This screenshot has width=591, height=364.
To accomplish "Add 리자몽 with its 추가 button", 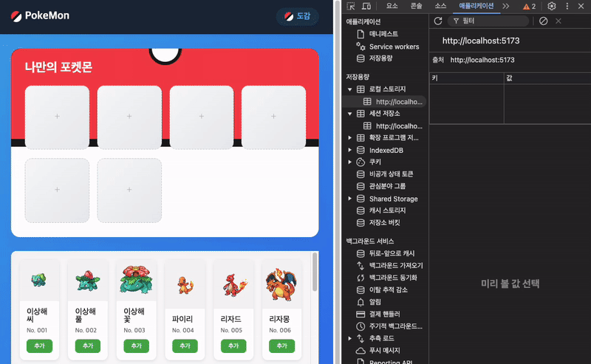I will [281, 346].
